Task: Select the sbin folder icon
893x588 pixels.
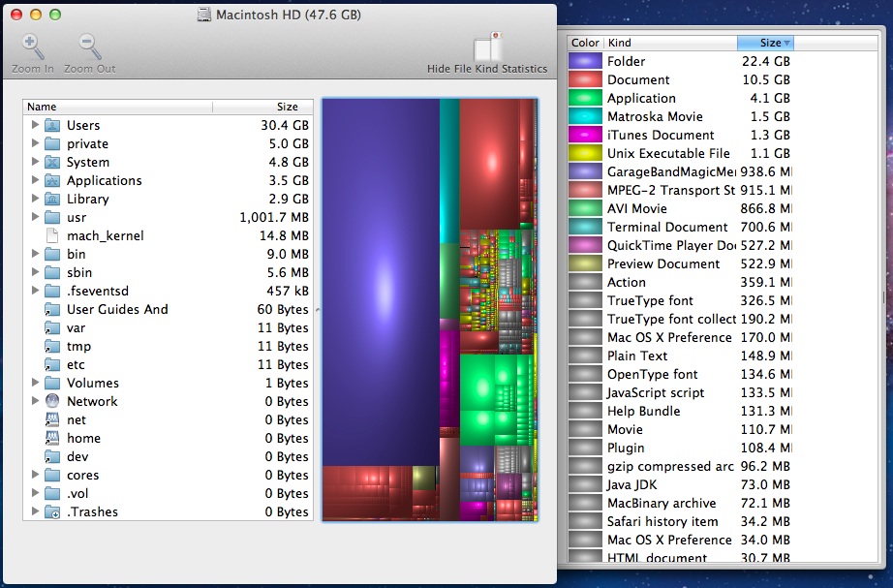Action: pos(52,272)
